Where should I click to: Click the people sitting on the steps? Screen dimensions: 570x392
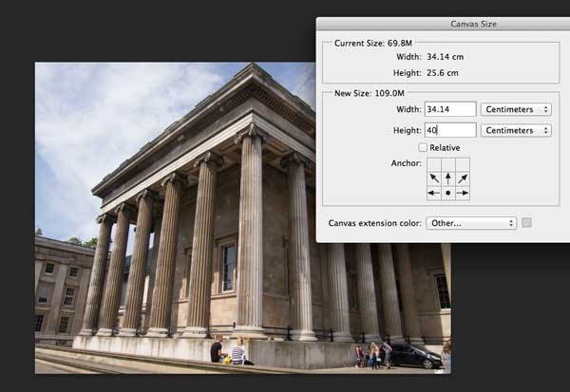228,353
